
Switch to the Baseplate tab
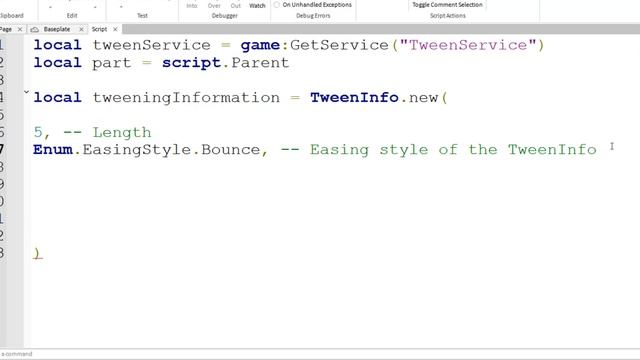(x=57, y=29)
